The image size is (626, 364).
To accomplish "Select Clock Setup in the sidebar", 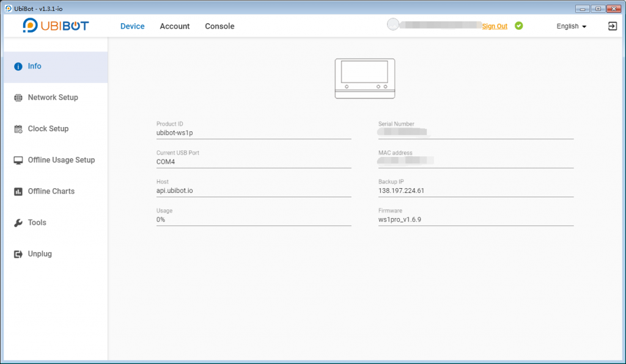I will pos(56,129).
